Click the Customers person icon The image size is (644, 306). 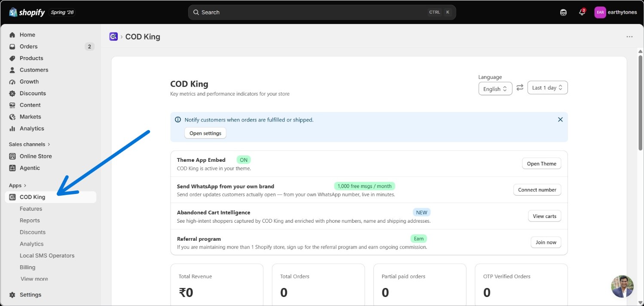pos(12,70)
